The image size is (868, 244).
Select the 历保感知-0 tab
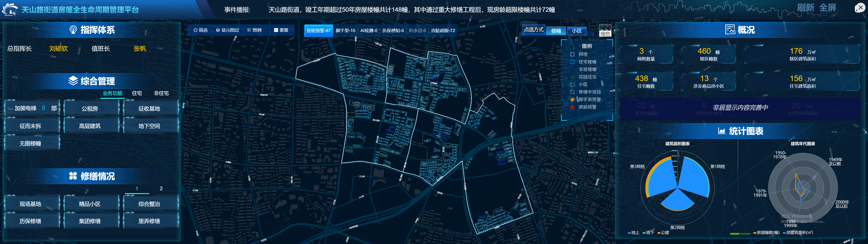click(393, 30)
